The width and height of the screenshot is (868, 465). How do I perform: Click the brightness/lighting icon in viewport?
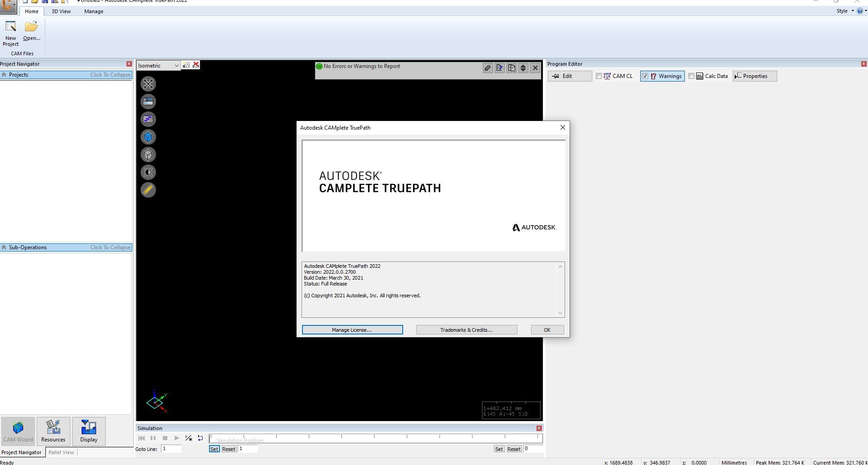pos(148,172)
